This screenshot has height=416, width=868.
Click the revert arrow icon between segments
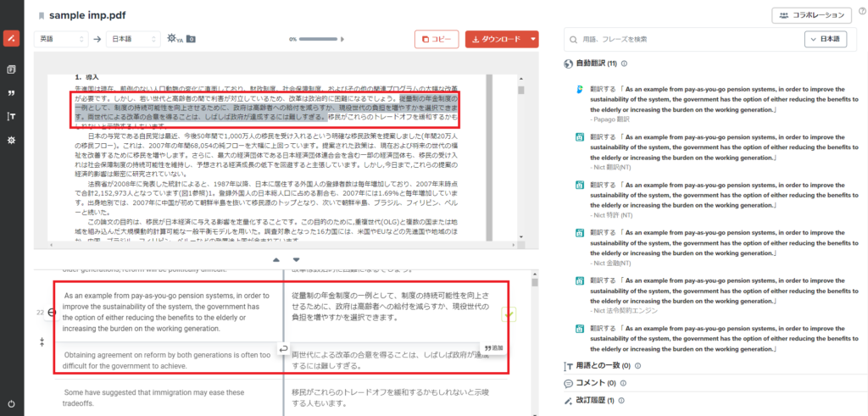tap(285, 348)
